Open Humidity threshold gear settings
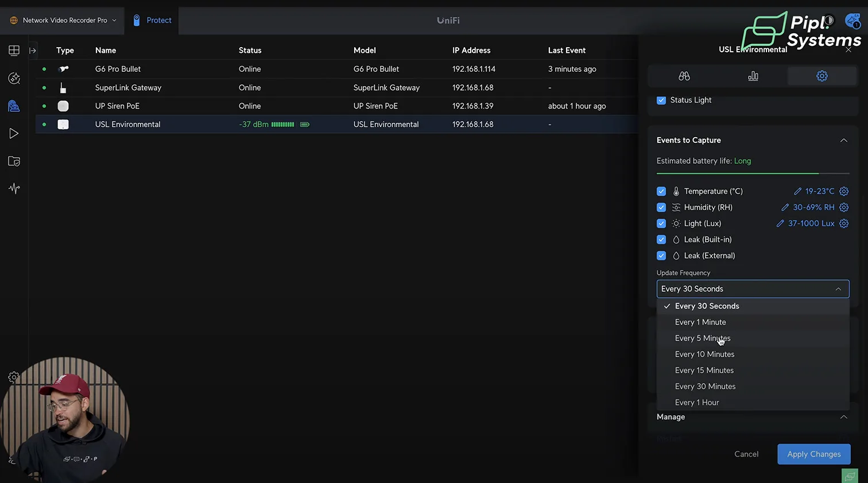868x483 pixels. pyautogui.click(x=844, y=208)
